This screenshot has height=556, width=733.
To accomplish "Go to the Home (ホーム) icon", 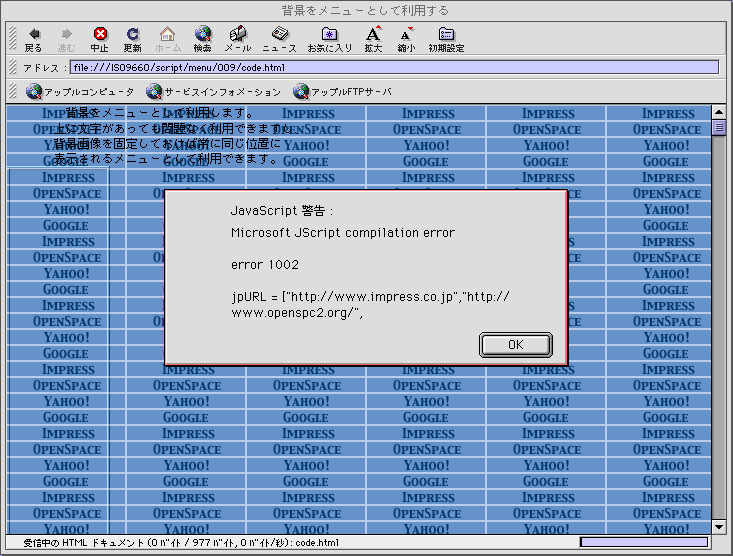I will tap(167, 39).
